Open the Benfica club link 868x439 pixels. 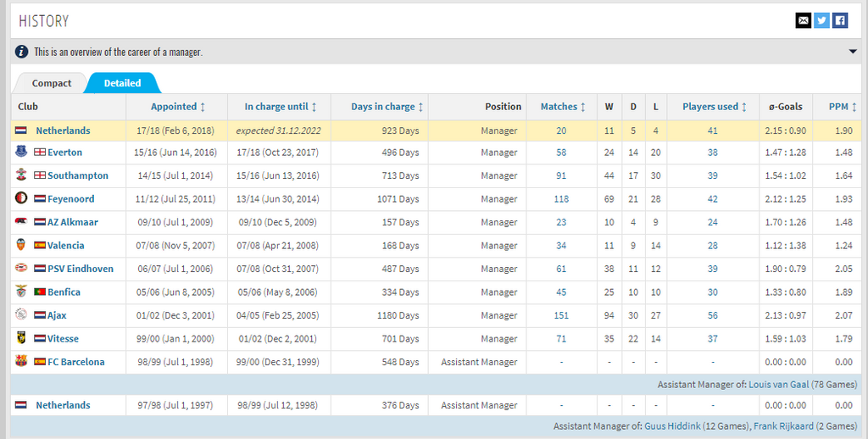coord(64,292)
